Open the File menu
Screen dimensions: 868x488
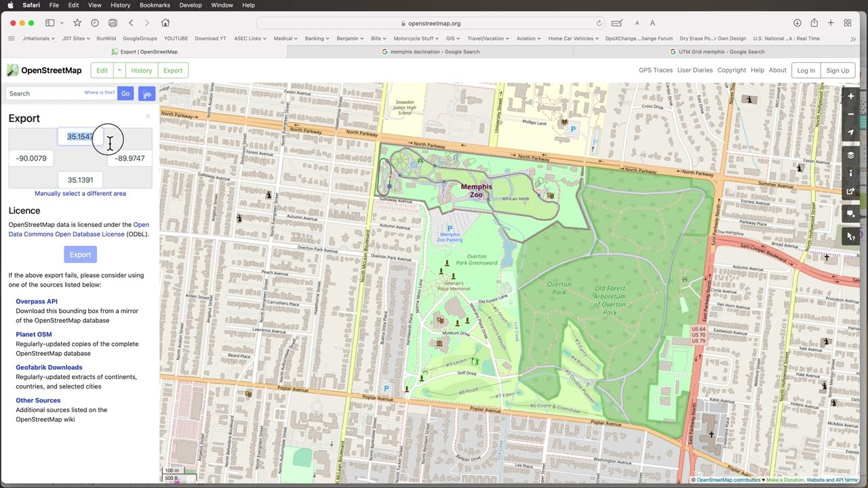click(54, 5)
